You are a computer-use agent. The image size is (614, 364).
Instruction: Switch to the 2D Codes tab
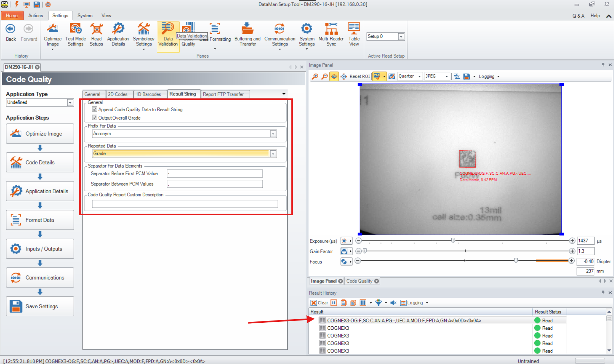point(117,94)
